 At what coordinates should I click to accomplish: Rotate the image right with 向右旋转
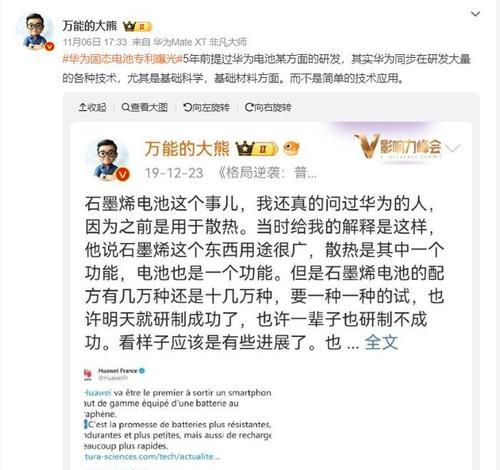[268, 107]
